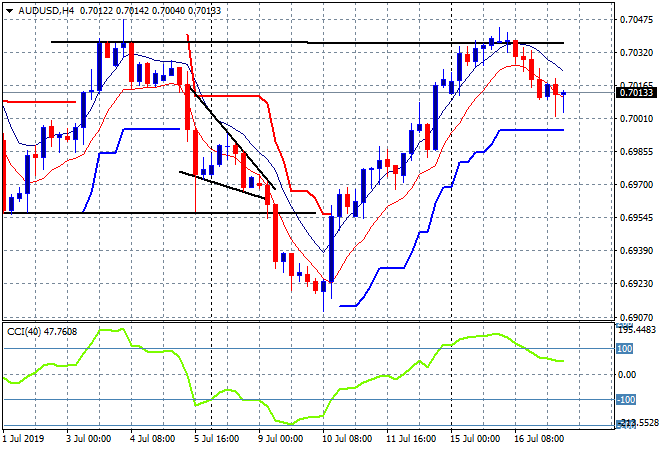This screenshot has width=660, height=450.
Task: Select the 0.69070 price axis label
Action: (x=636, y=317)
